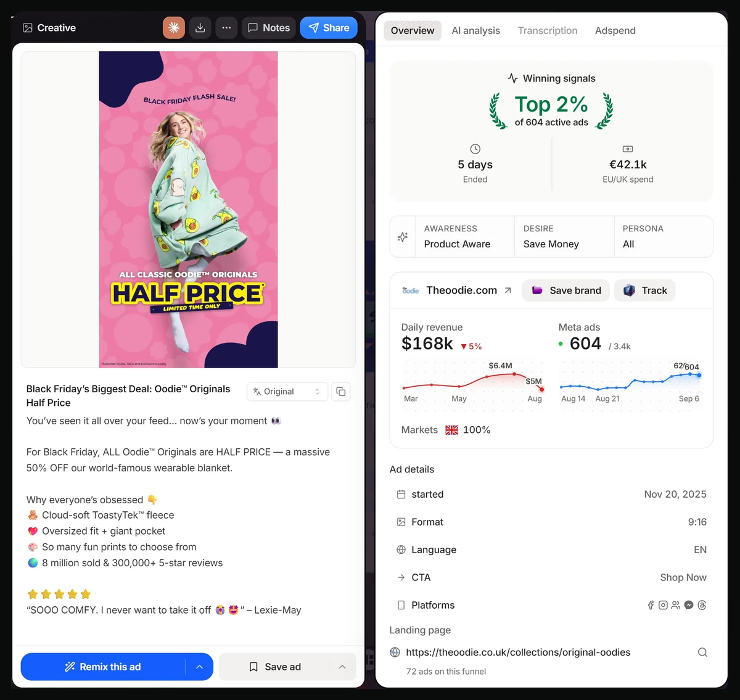Viewport: 740px width, 700px height.
Task: Click the Threads platform icon
Action: [x=702, y=605]
